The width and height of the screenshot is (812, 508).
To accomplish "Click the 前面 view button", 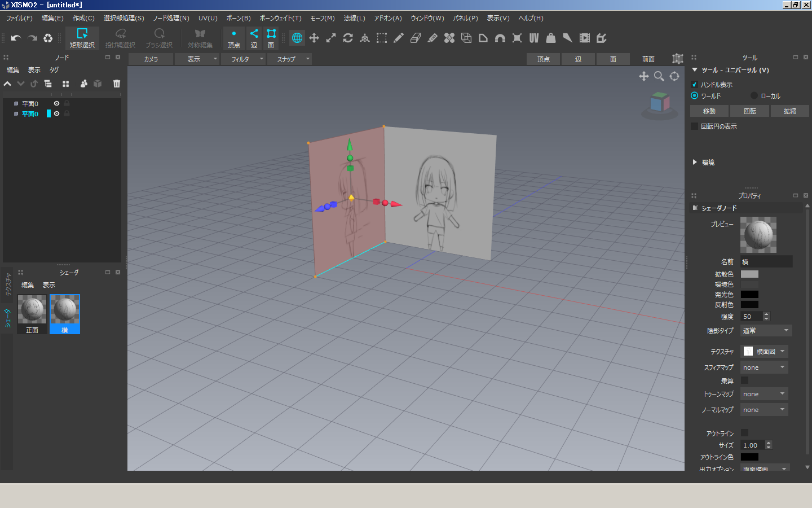I will pyautogui.click(x=648, y=59).
